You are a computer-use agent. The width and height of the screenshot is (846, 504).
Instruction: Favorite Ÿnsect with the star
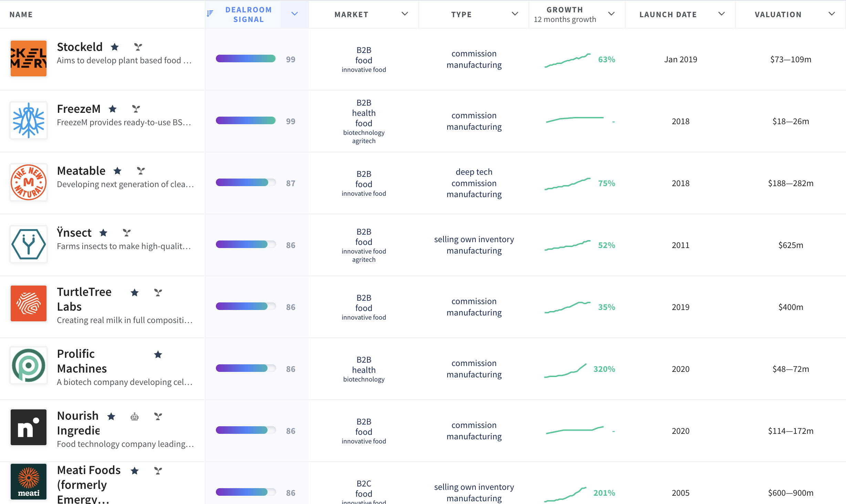tap(103, 233)
